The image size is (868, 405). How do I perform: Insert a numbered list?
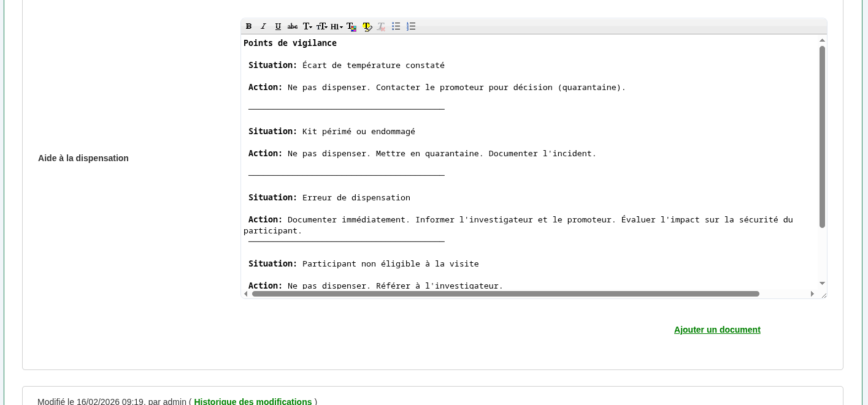411,26
